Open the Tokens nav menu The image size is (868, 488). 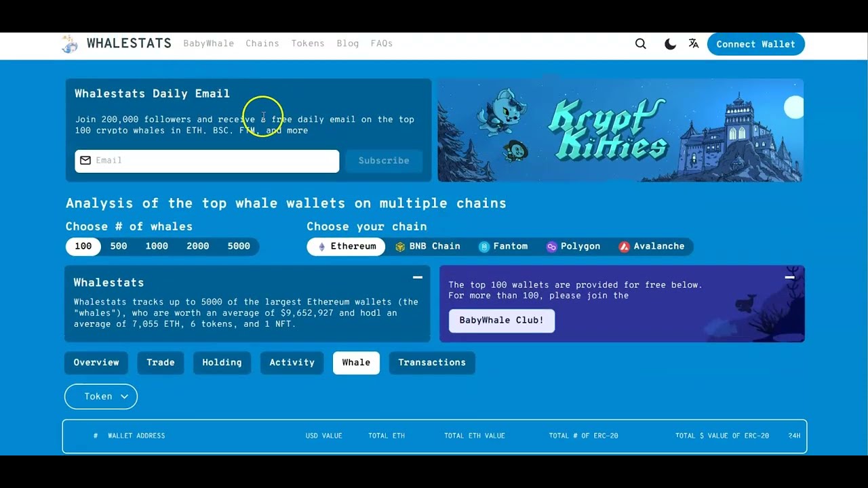click(308, 43)
